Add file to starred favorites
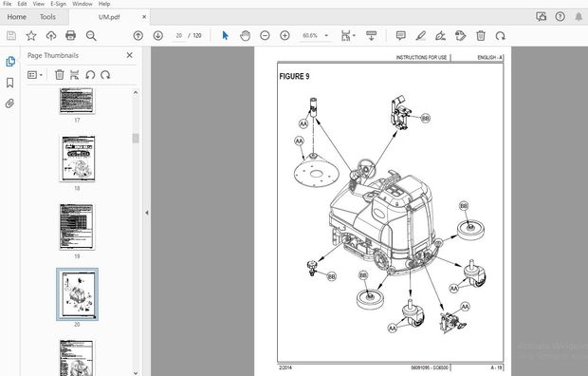The width and height of the screenshot is (588, 376). pyautogui.click(x=31, y=36)
